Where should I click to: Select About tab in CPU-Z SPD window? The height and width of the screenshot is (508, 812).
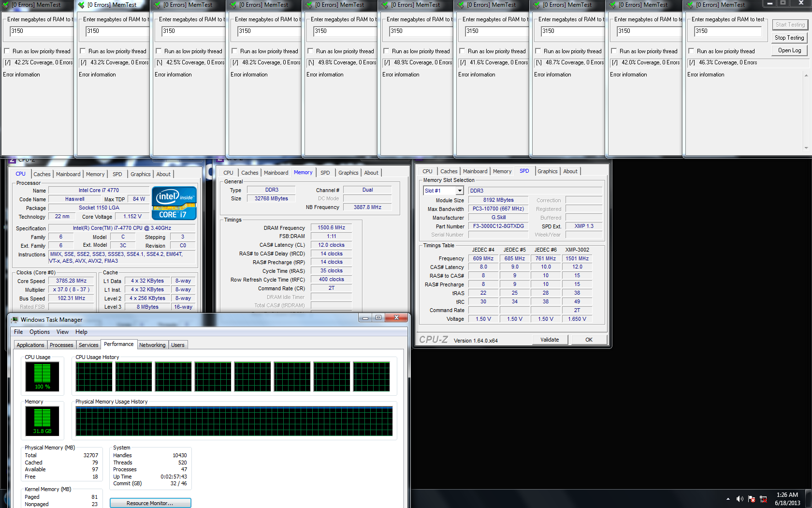tap(570, 171)
